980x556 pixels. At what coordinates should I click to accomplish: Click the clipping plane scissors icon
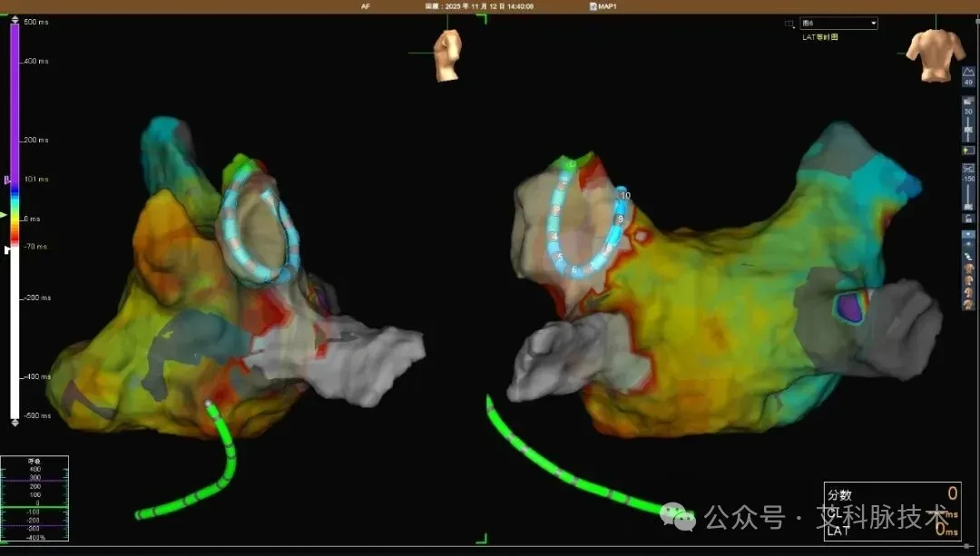coord(968,168)
